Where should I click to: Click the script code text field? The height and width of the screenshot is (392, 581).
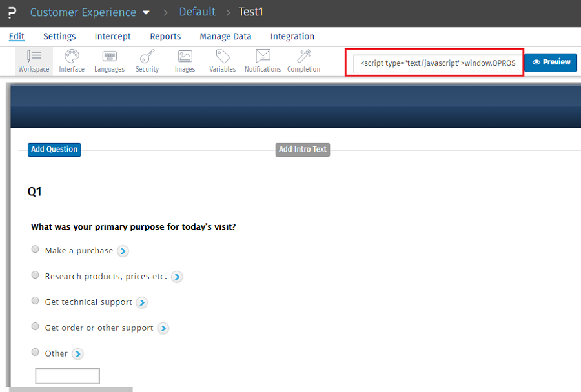tap(438, 63)
